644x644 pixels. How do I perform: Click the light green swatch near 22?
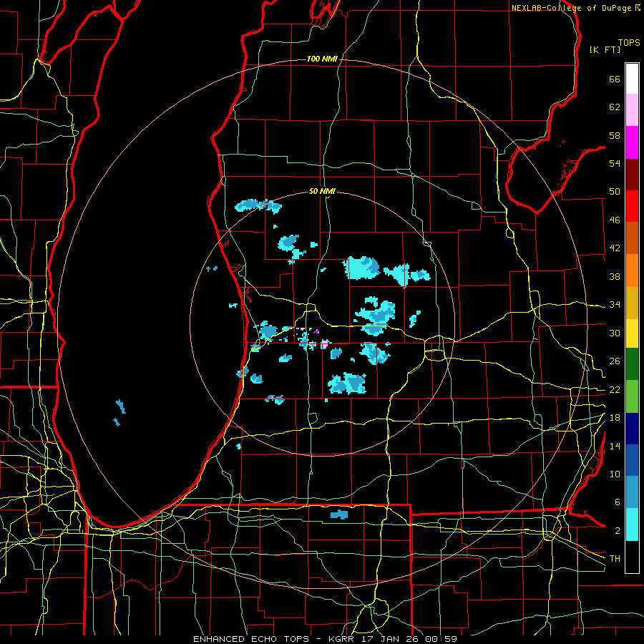(632, 396)
